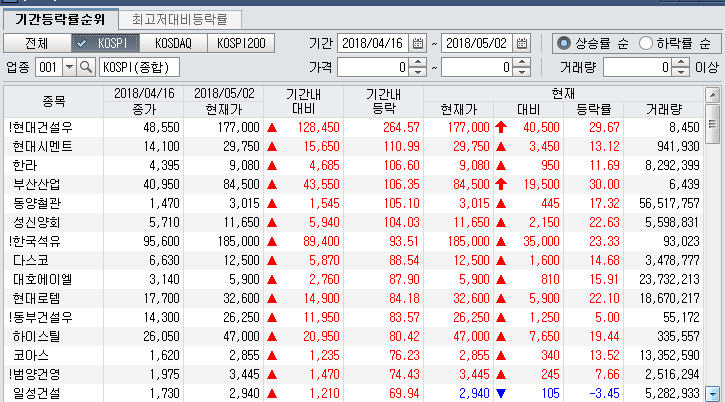The image size is (725, 402).
Task: Switch to 최고저대비등락률 tab
Action: click(x=180, y=19)
